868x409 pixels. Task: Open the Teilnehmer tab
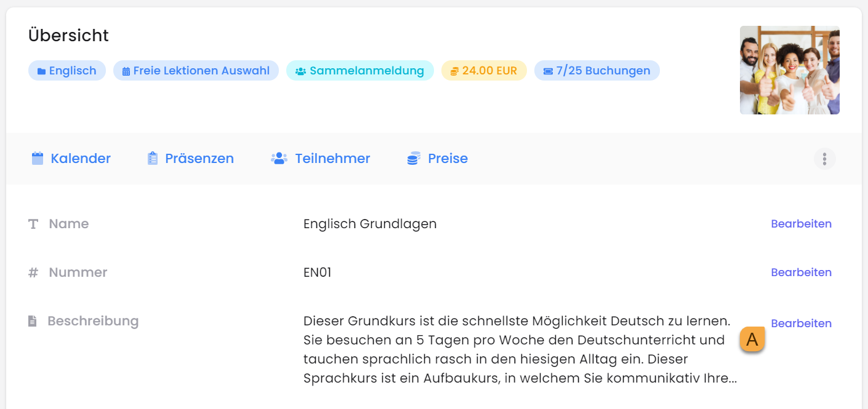(332, 159)
